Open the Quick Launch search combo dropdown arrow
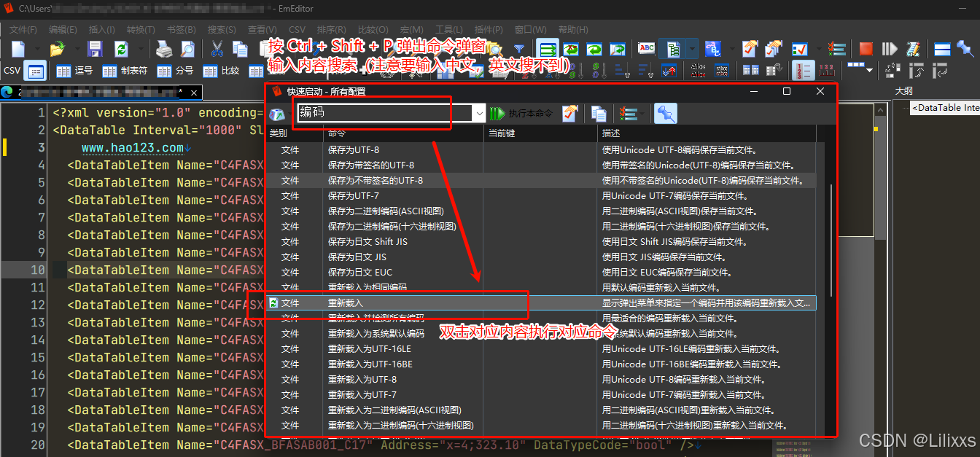The height and width of the screenshot is (457, 980). 479,114
